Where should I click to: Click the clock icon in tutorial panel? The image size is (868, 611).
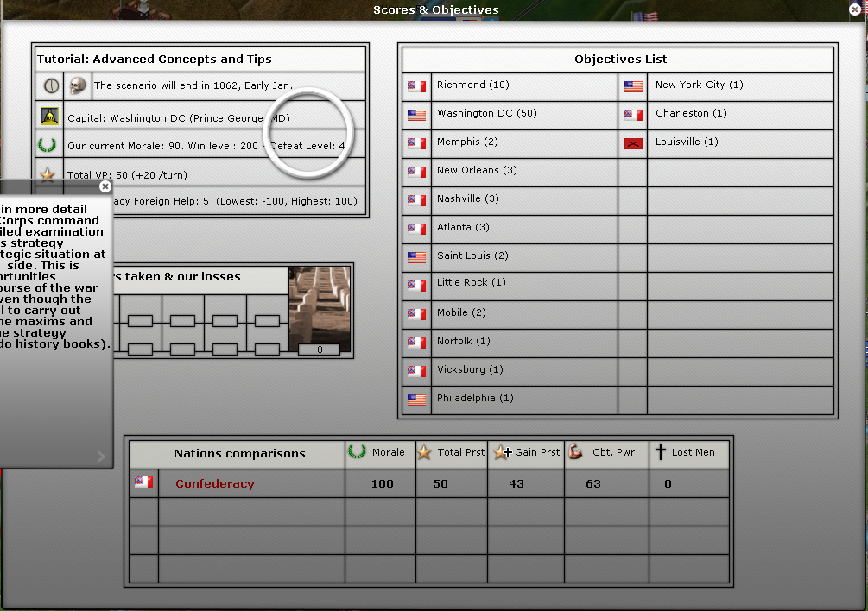click(x=50, y=85)
